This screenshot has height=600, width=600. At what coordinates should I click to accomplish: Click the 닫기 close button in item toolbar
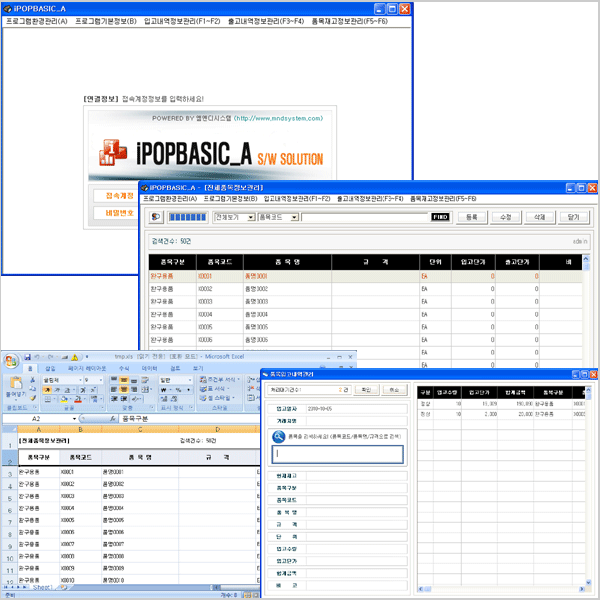pos(573,217)
